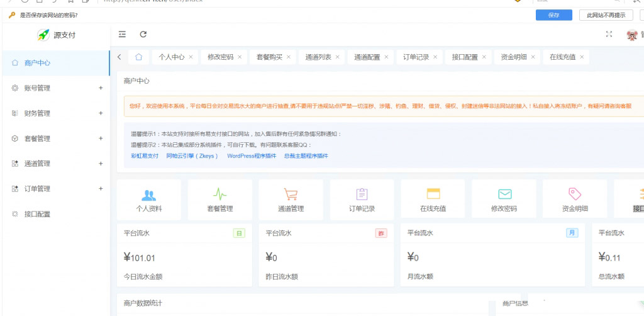Toggle fullscreen mode icon in header
The width and height of the screenshot is (644, 316).
pos(608,35)
